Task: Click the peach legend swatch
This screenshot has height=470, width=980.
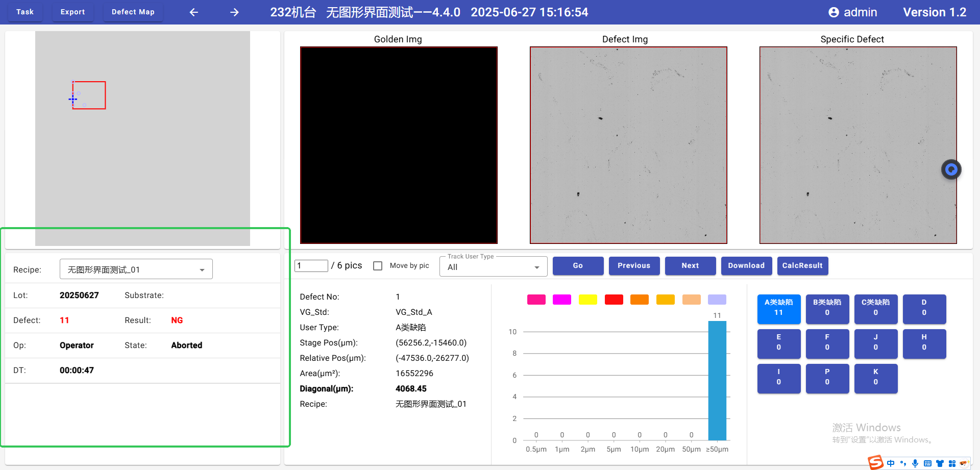Action: click(692, 300)
